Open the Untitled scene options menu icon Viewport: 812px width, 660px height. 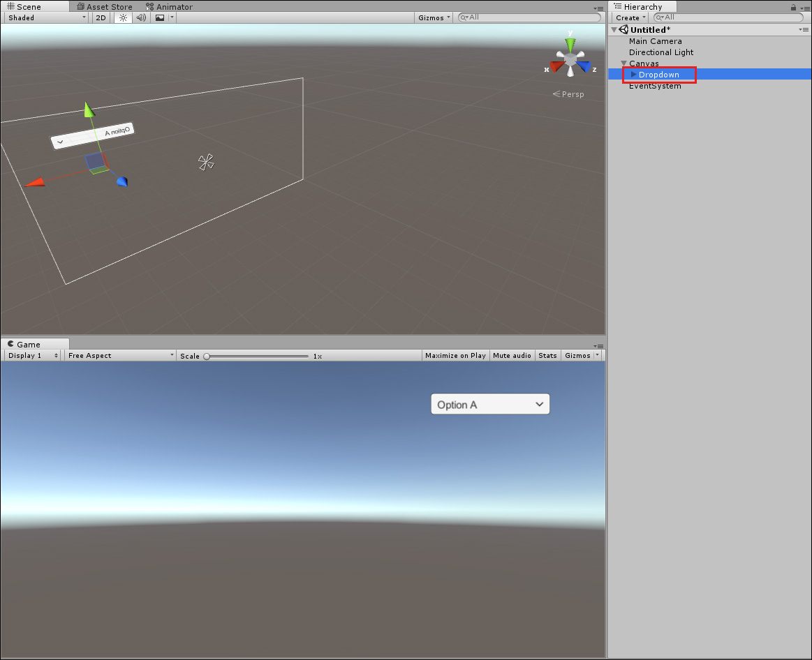click(x=804, y=30)
